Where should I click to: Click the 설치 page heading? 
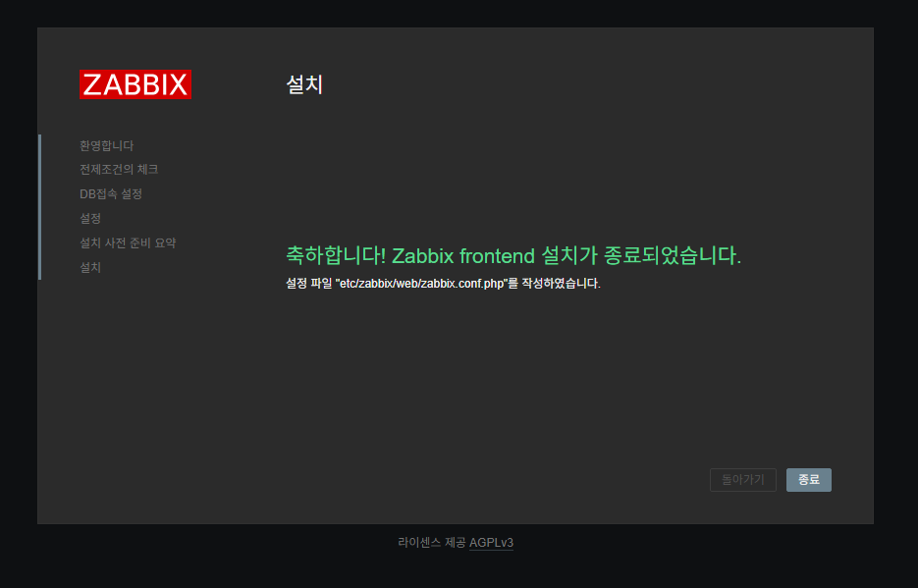click(304, 84)
